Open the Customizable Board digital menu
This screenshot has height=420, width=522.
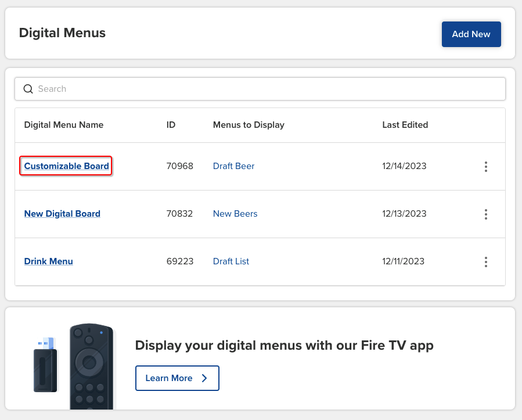click(x=66, y=166)
